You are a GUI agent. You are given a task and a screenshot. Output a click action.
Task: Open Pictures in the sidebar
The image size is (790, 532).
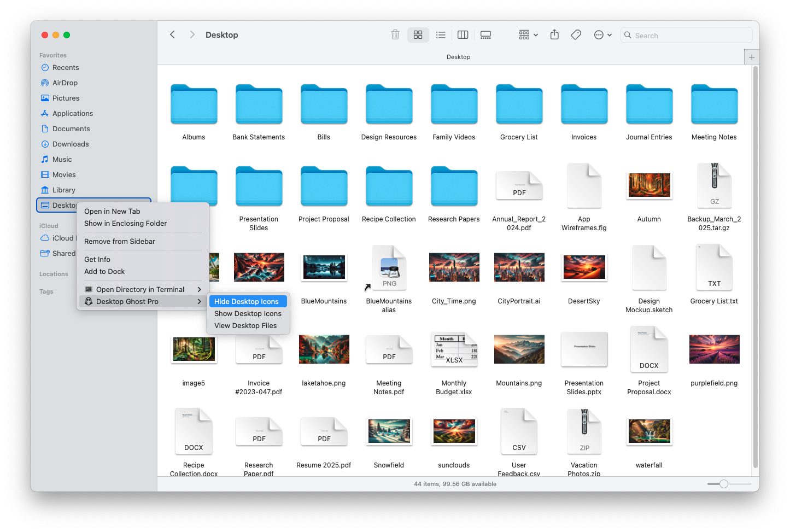[66, 98]
